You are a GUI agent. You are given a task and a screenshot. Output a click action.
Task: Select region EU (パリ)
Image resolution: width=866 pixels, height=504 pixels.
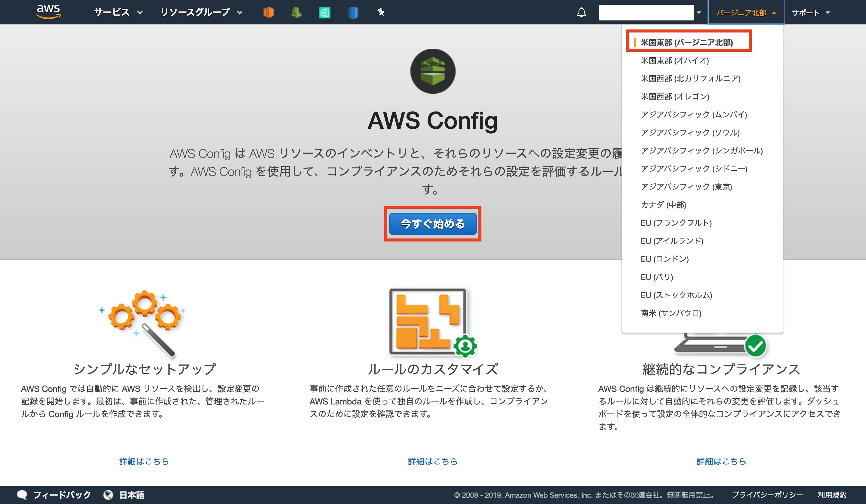[x=657, y=277]
